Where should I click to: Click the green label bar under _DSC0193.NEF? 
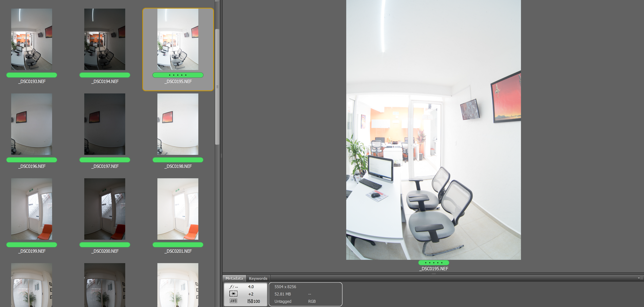point(31,75)
